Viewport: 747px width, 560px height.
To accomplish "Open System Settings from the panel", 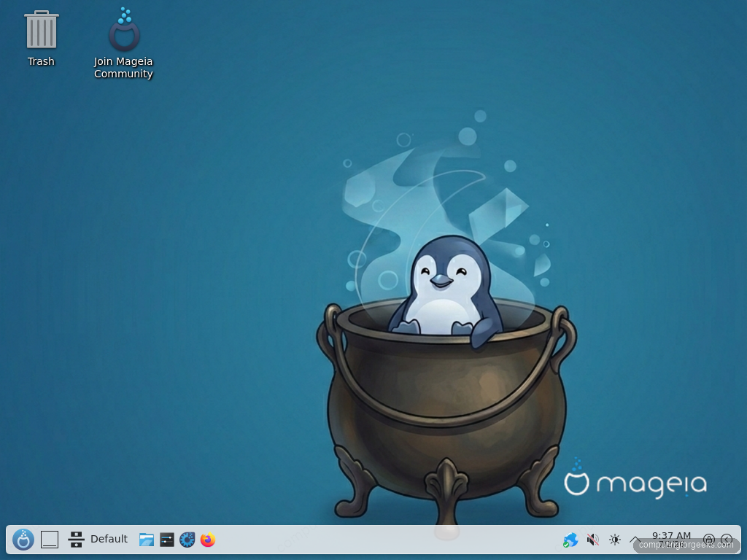I will coord(167,540).
